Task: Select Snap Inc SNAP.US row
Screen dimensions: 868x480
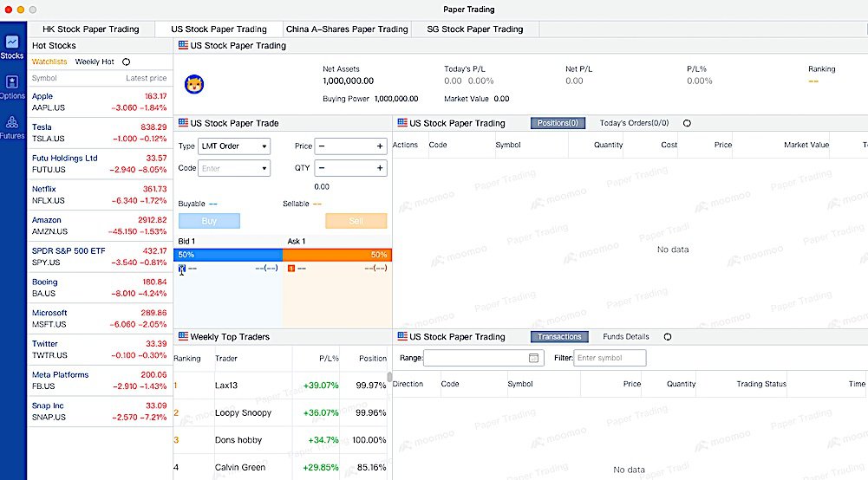Action: click(x=100, y=412)
